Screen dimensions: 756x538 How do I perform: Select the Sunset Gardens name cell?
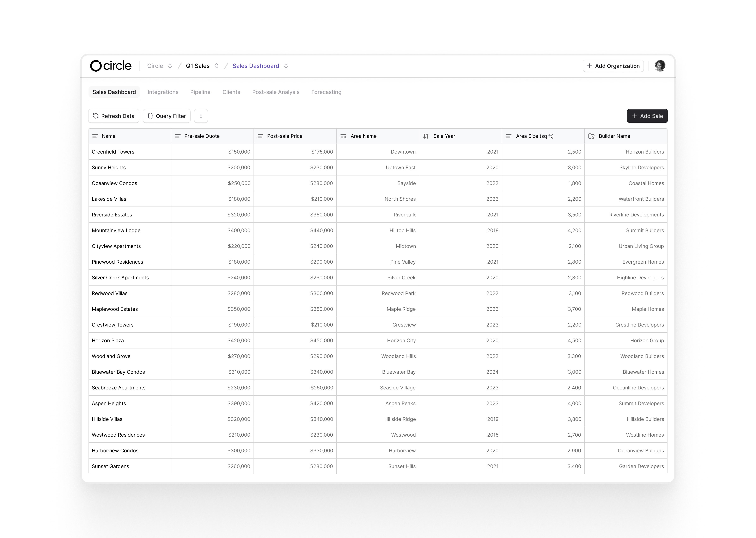[x=130, y=466]
